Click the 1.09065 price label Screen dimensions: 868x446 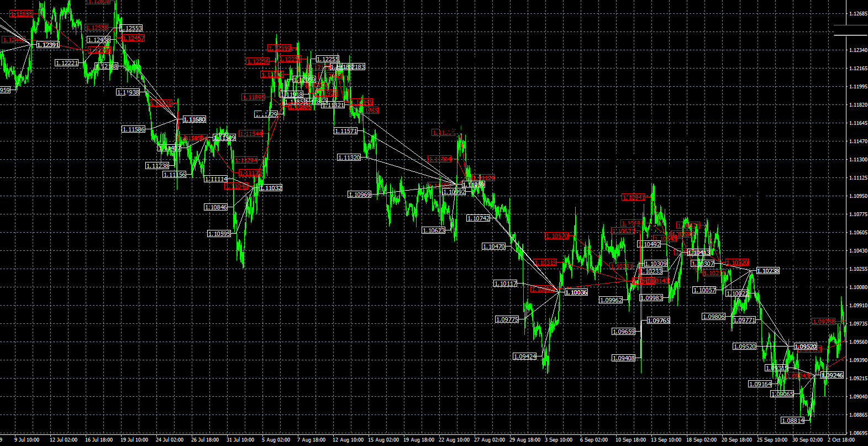[782, 394]
